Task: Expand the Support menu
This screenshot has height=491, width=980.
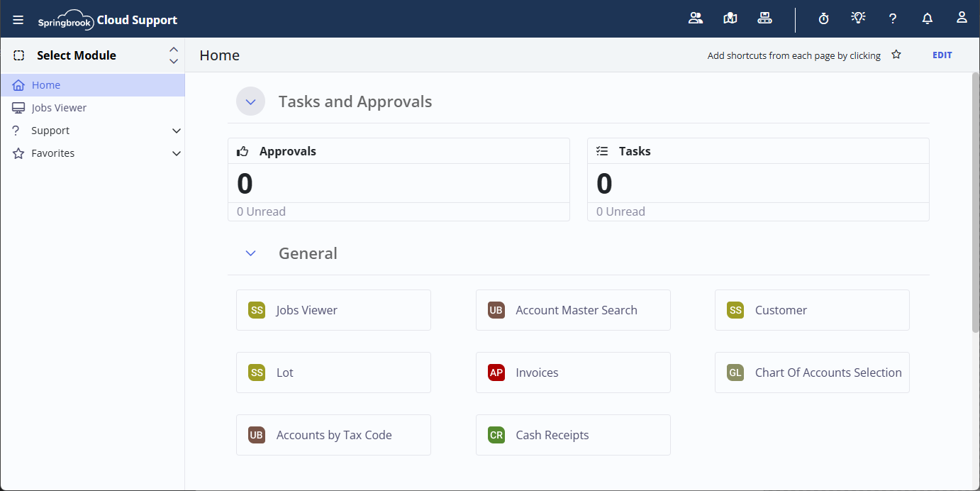Action: [177, 131]
